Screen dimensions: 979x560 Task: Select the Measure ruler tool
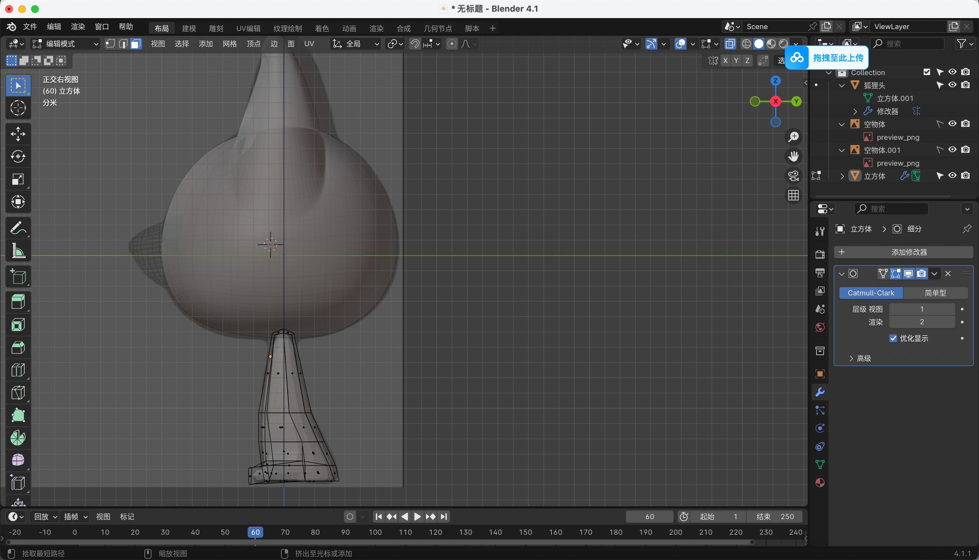(x=18, y=251)
